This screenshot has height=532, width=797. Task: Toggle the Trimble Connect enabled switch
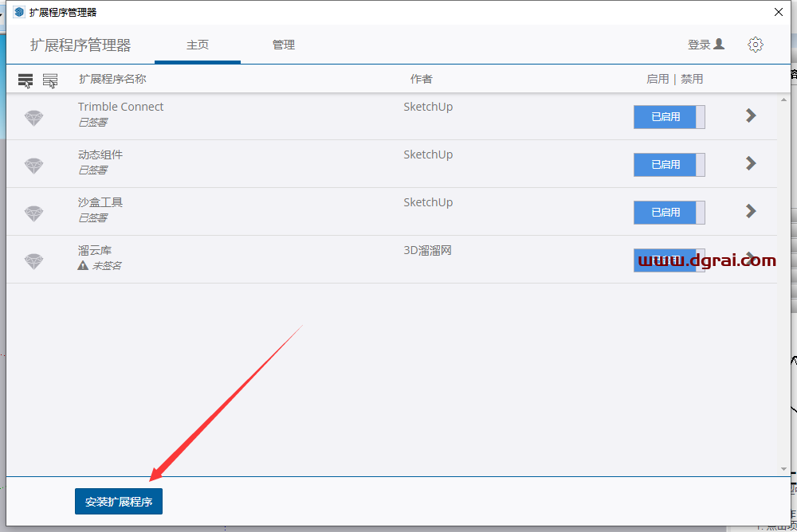coord(669,117)
